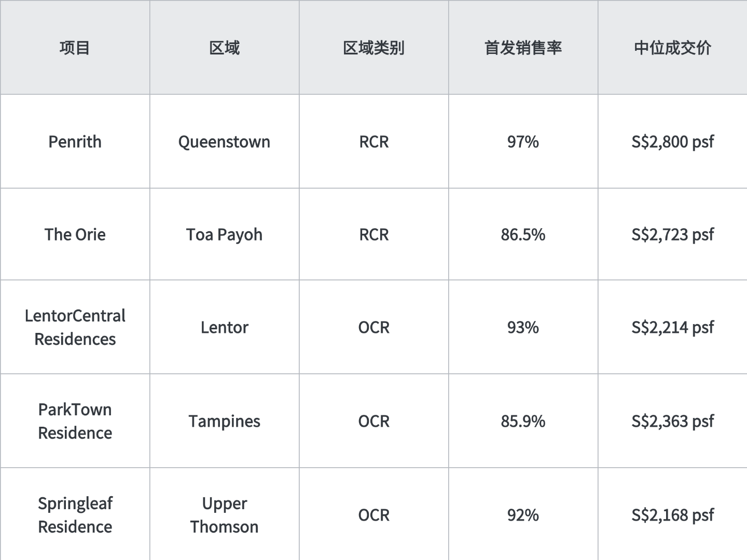This screenshot has width=747, height=560.
Task: Select the Queenstown area cell
Action: point(224,142)
